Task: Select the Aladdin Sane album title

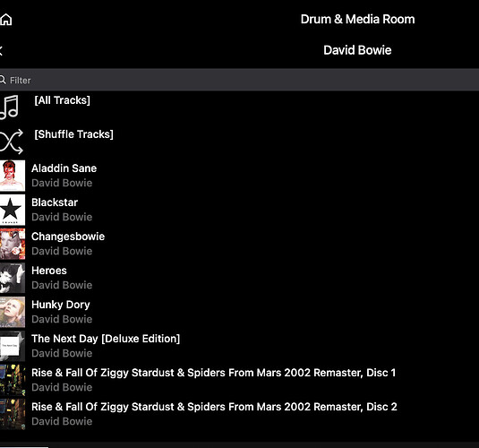Action: tap(64, 168)
